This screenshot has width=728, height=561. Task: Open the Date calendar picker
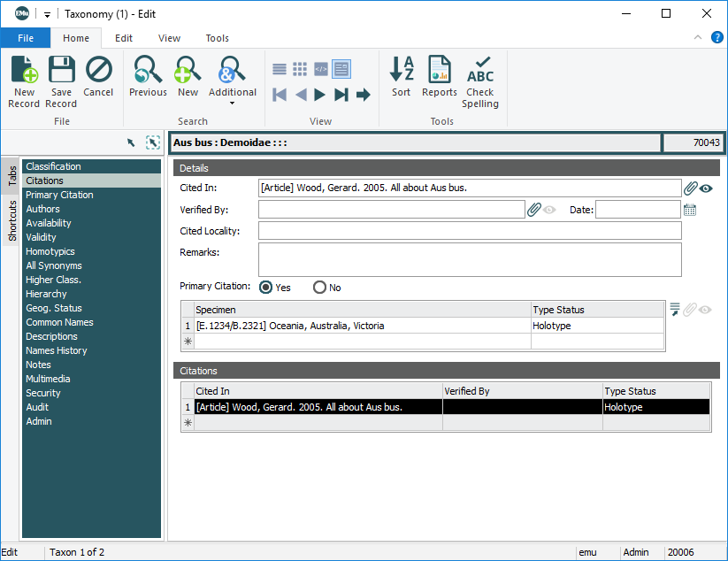[x=690, y=210]
